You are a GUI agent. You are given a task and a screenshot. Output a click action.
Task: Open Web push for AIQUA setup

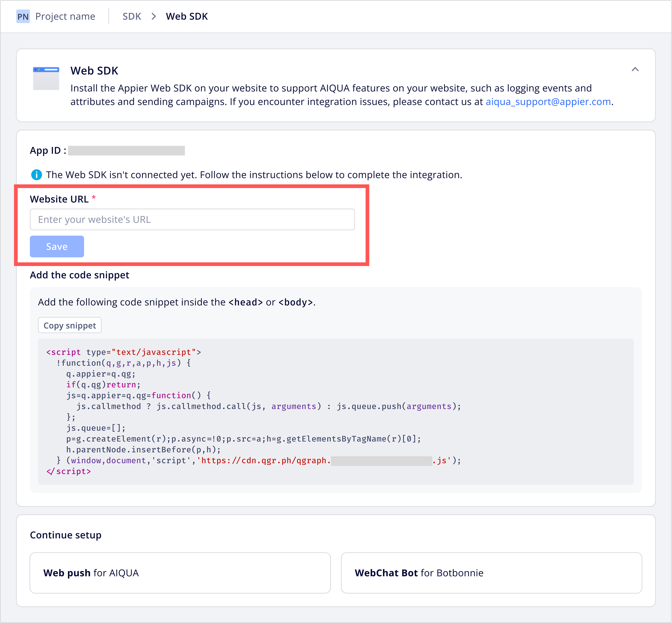coord(180,573)
